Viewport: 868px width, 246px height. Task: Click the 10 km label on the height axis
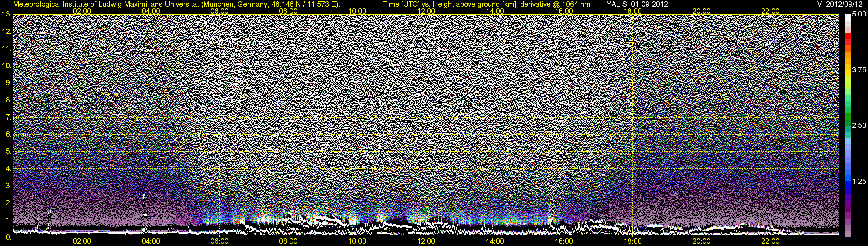pyautogui.click(x=7, y=65)
